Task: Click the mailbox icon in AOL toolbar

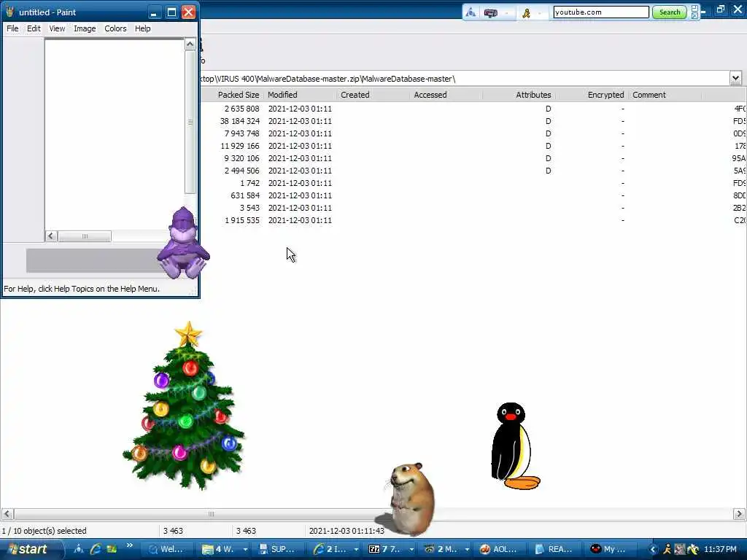Action: 491,13
